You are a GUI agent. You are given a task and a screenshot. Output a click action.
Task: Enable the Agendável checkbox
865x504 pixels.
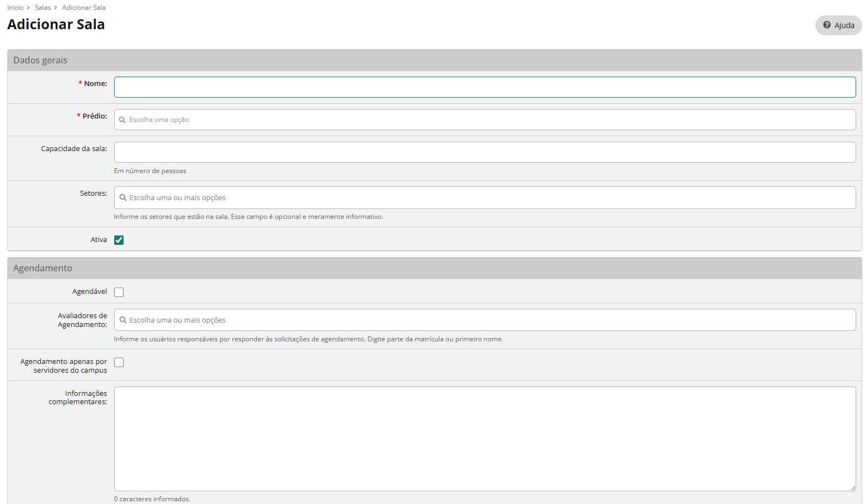coord(119,292)
